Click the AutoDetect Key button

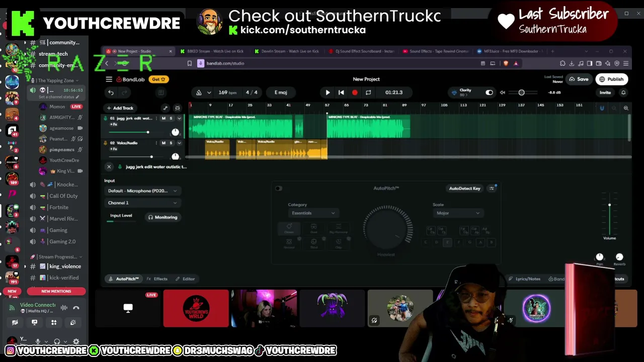coord(464,189)
